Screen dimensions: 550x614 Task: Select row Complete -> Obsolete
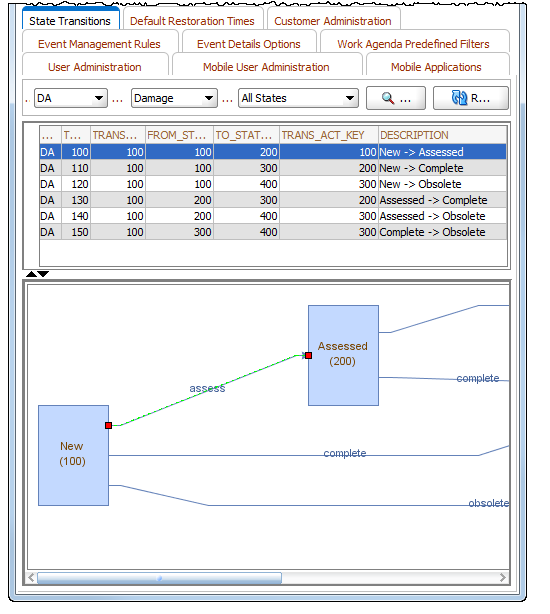click(273, 232)
